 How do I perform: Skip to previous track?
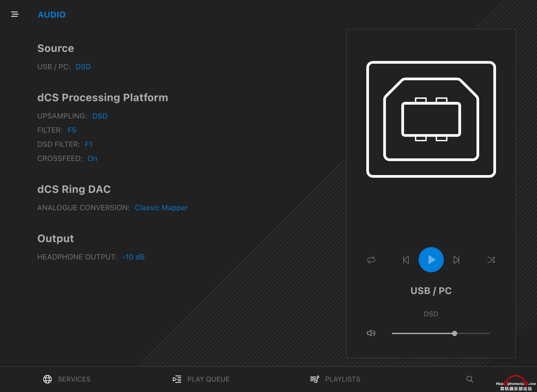406,260
